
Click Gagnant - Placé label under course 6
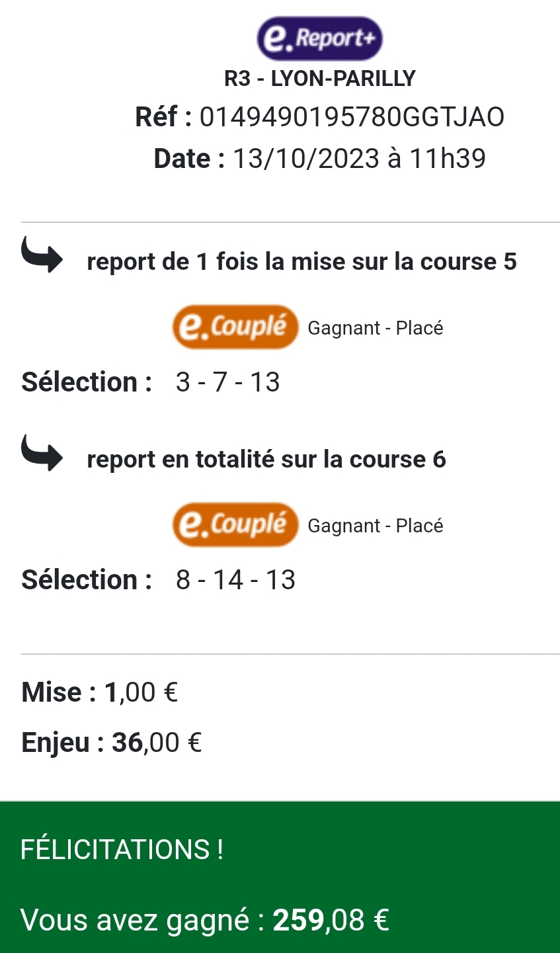tap(376, 526)
